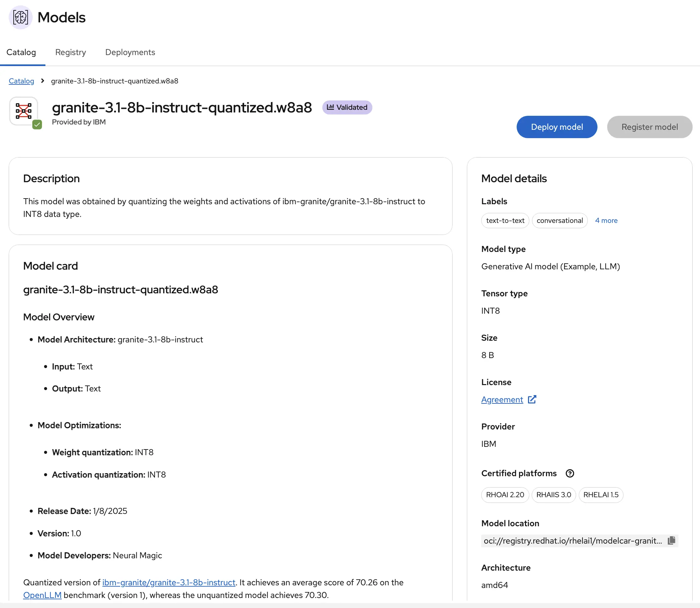The height and width of the screenshot is (608, 700).
Task: Click the green verified checkmark badge
Action: click(37, 124)
